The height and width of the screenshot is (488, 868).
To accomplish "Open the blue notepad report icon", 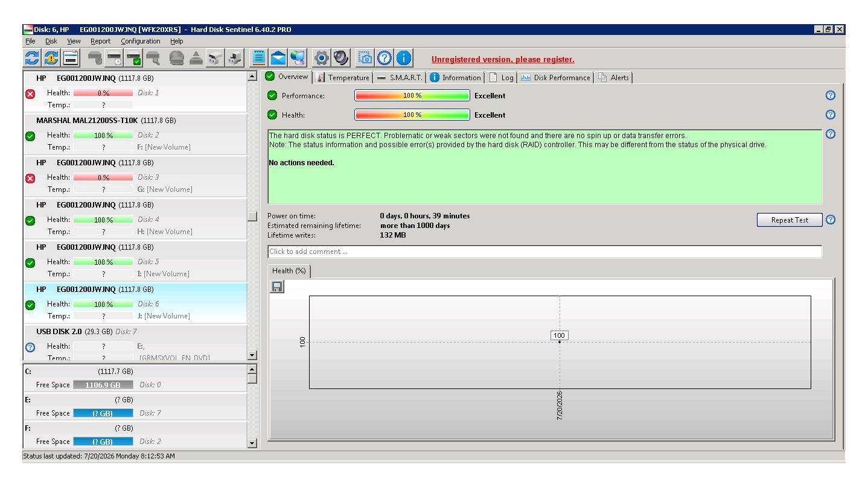I will (x=259, y=58).
